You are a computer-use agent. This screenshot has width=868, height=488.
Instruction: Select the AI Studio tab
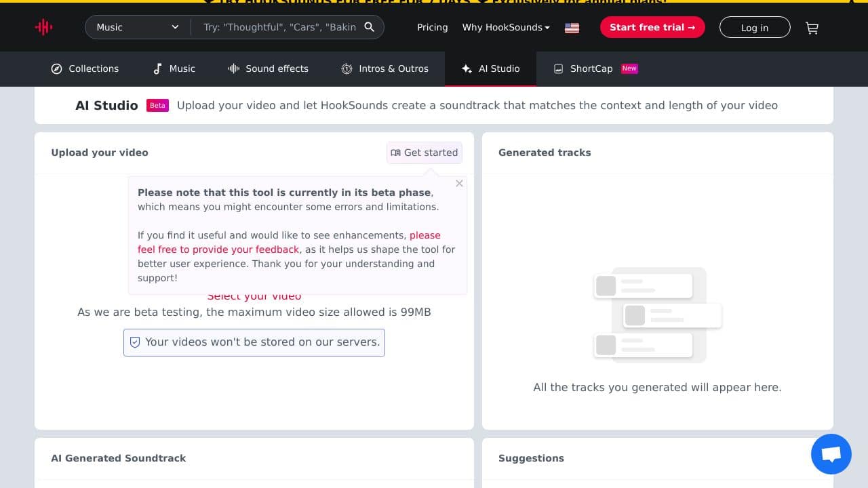coord(490,68)
